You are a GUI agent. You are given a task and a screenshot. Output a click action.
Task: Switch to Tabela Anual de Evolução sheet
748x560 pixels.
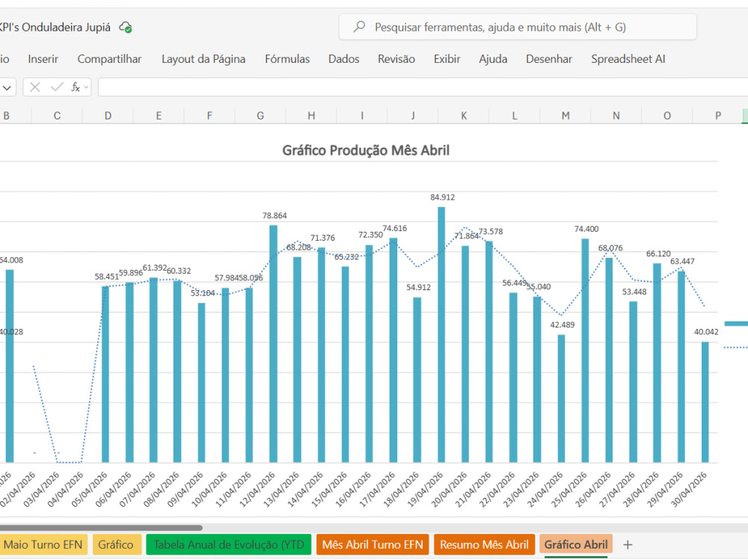click(228, 545)
